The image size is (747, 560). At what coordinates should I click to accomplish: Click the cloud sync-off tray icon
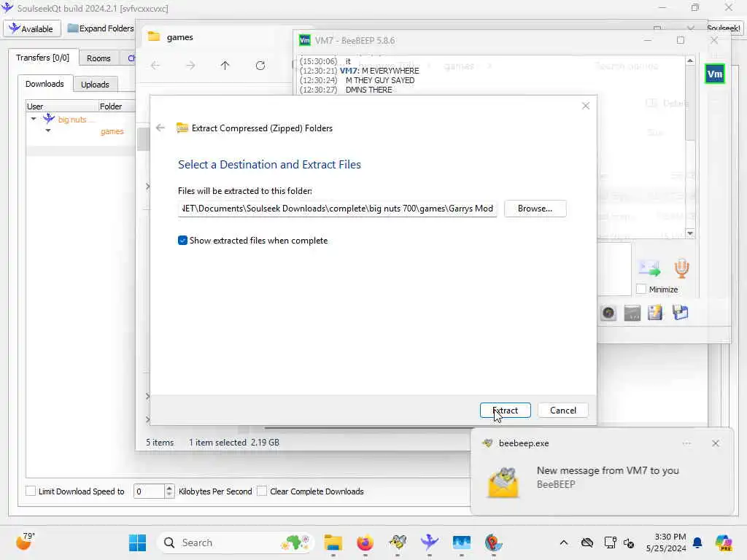click(587, 542)
